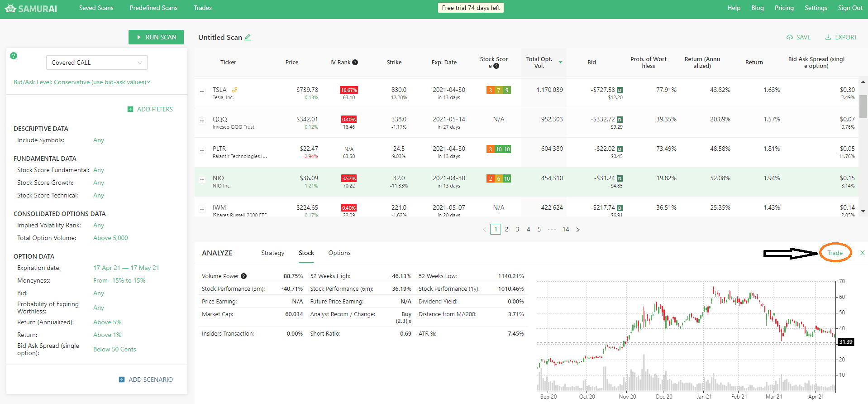The height and width of the screenshot is (404, 868).
Task: Go to results page 14
Action: (566, 230)
